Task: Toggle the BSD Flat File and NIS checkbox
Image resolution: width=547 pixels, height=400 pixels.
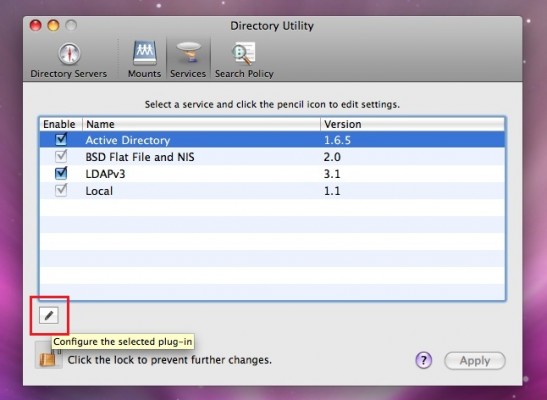Action: pos(61,156)
